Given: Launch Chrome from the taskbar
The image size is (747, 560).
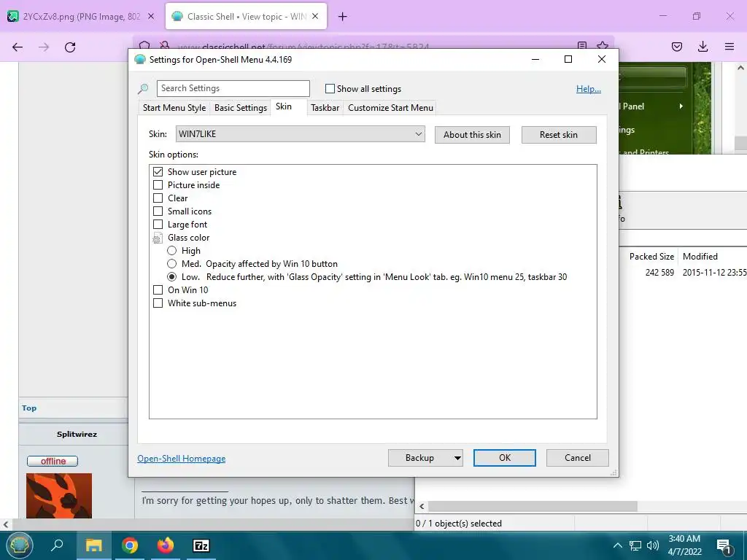Looking at the screenshot, I should 130,545.
